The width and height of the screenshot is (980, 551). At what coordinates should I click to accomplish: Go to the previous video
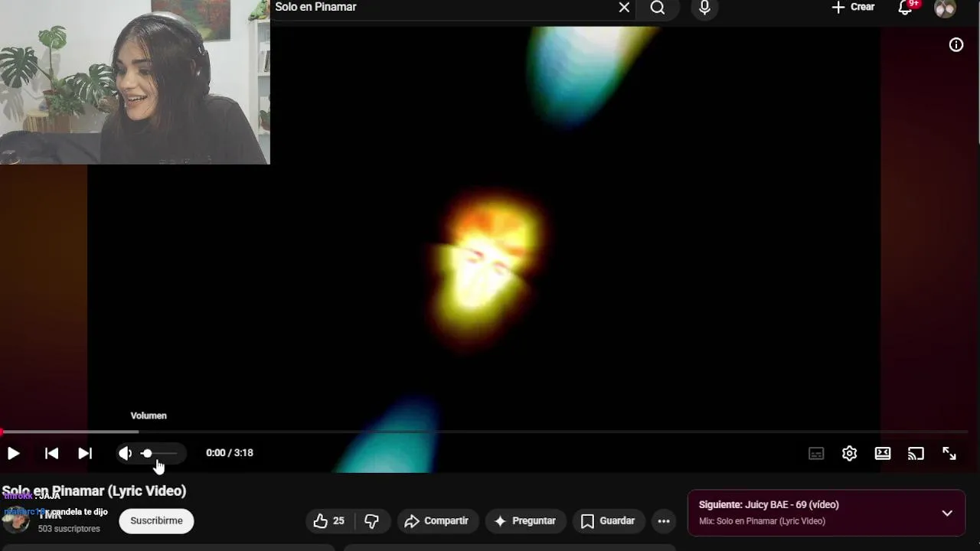coord(51,453)
